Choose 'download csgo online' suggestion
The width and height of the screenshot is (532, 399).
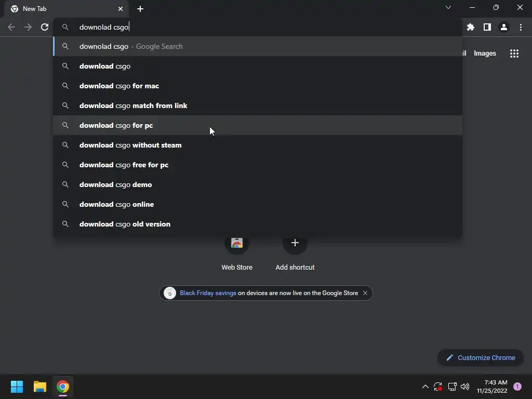pos(258,204)
